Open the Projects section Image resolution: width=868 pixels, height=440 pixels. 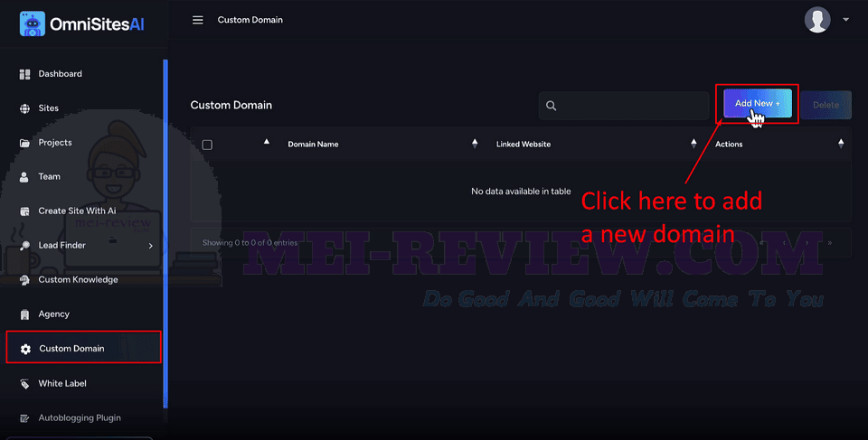(x=55, y=142)
